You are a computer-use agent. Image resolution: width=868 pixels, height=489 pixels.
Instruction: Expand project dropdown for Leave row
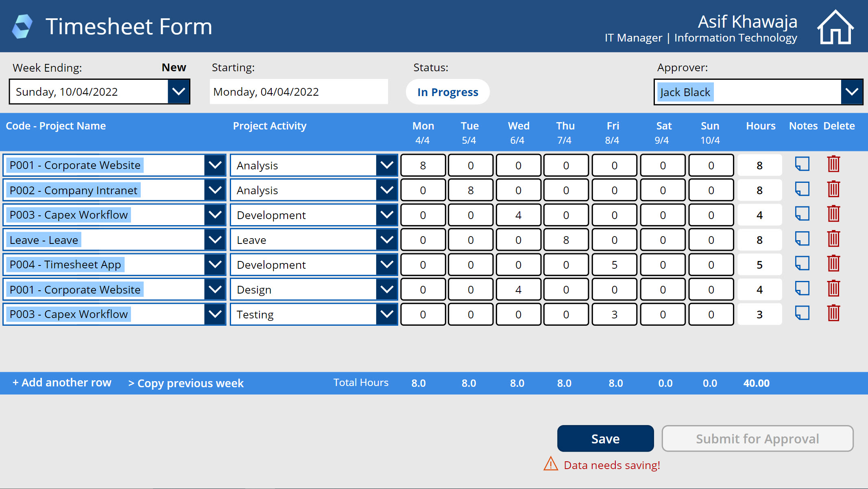[x=215, y=239]
